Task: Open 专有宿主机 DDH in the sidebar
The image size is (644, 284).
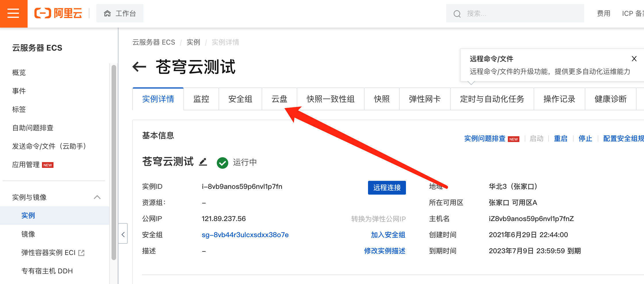Action: point(47,271)
